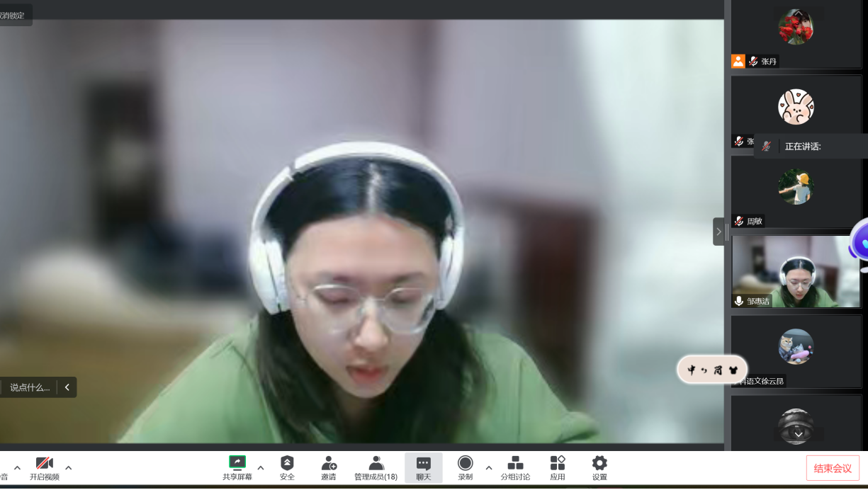This screenshot has width=868, height=490.
Task: Expand video options arrow beside 开启视频
Action: coord(69,467)
